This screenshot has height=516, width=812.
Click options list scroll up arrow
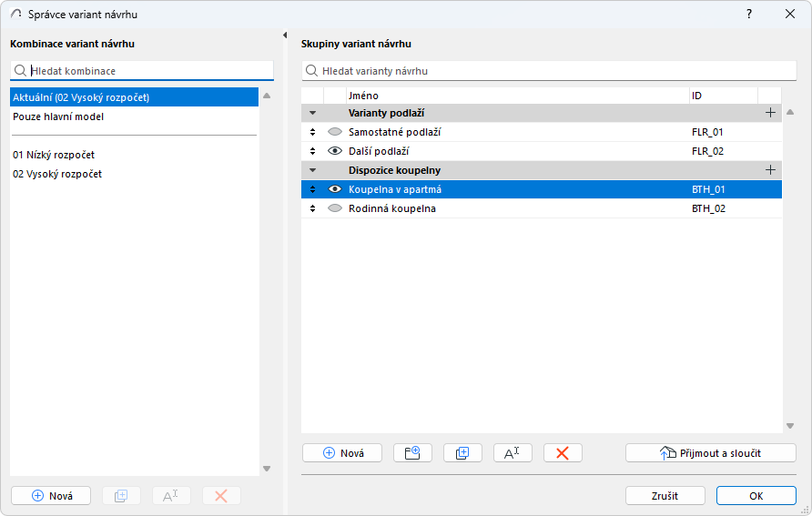pyautogui.click(x=790, y=112)
